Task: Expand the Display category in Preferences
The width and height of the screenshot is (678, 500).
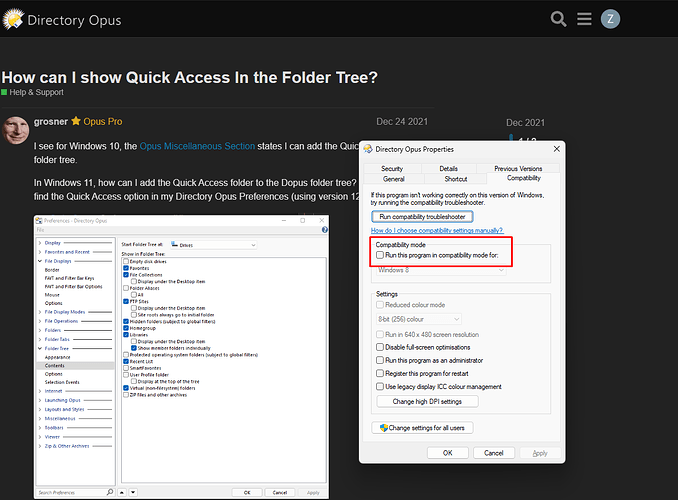Action: pos(40,243)
